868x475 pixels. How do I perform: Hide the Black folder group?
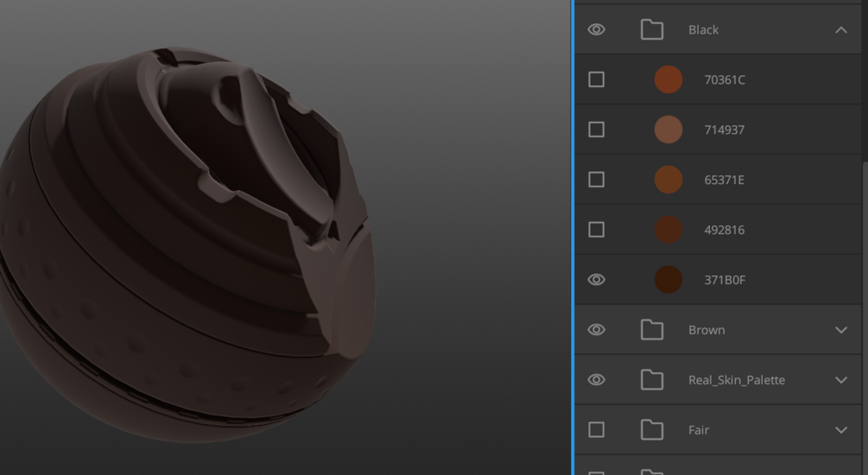pos(596,29)
